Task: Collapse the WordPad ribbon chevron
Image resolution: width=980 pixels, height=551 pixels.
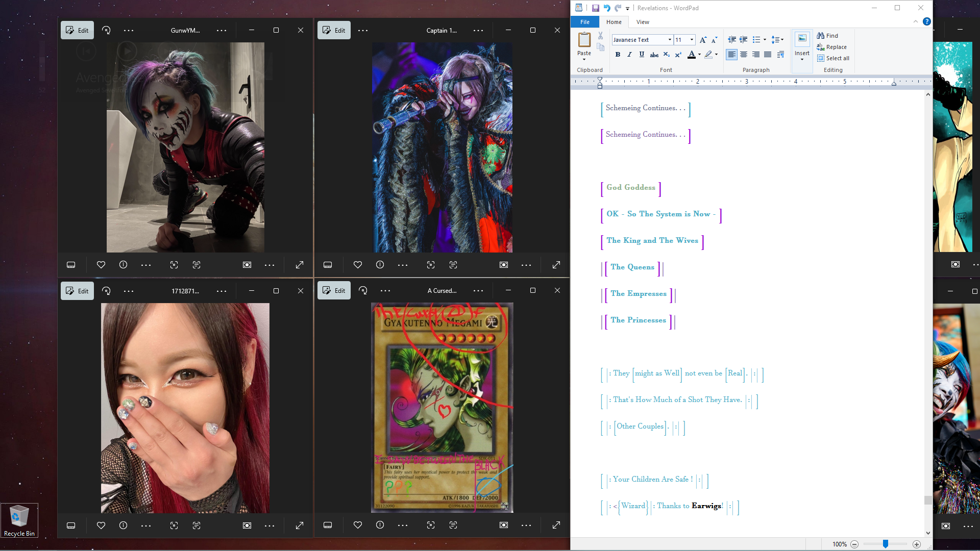Action: [915, 21]
